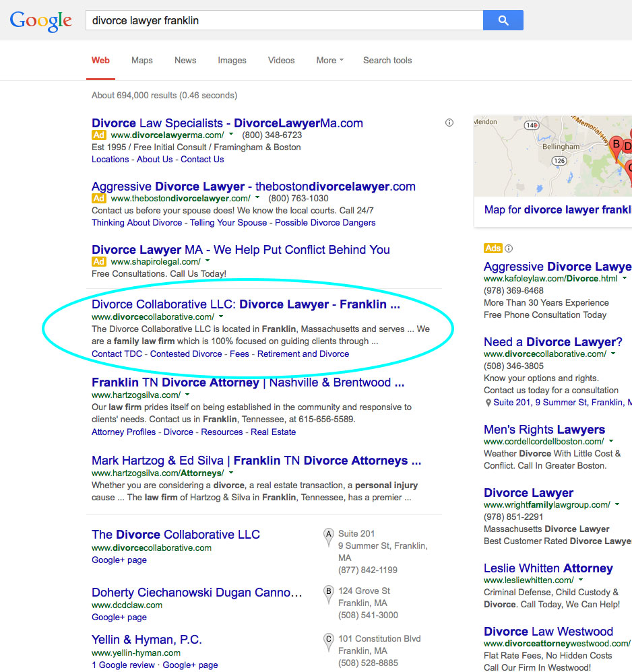Open '1 Google review' for Yellin & Hyman
The width and height of the screenshot is (632, 672).
[x=123, y=665]
